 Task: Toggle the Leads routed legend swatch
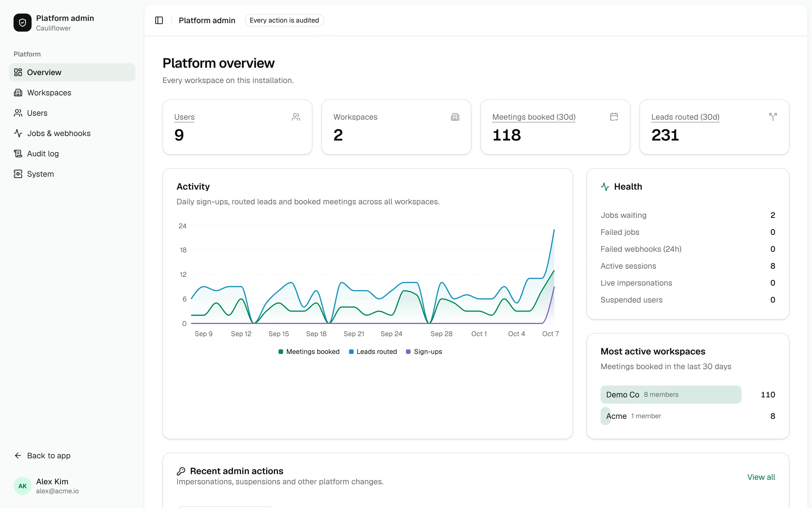[351, 352]
